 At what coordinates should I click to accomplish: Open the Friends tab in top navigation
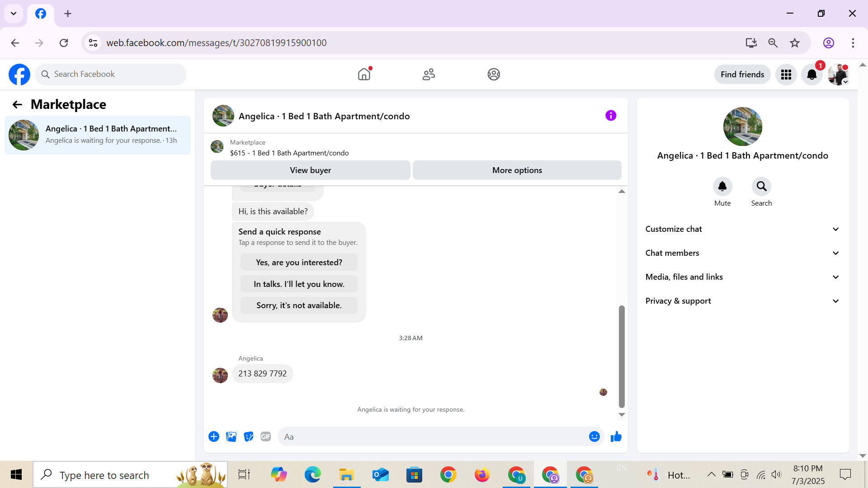point(429,75)
